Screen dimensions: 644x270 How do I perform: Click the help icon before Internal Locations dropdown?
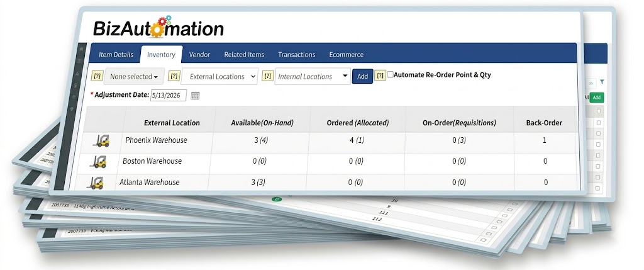point(268,76)
